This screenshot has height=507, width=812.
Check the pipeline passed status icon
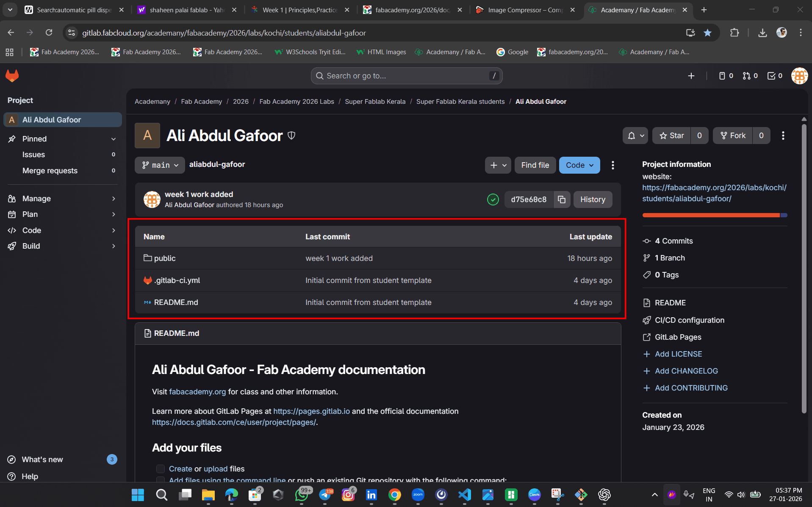493,199
